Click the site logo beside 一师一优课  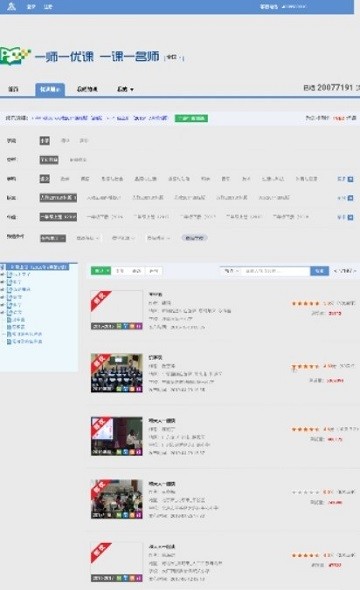tap(15, 56)
